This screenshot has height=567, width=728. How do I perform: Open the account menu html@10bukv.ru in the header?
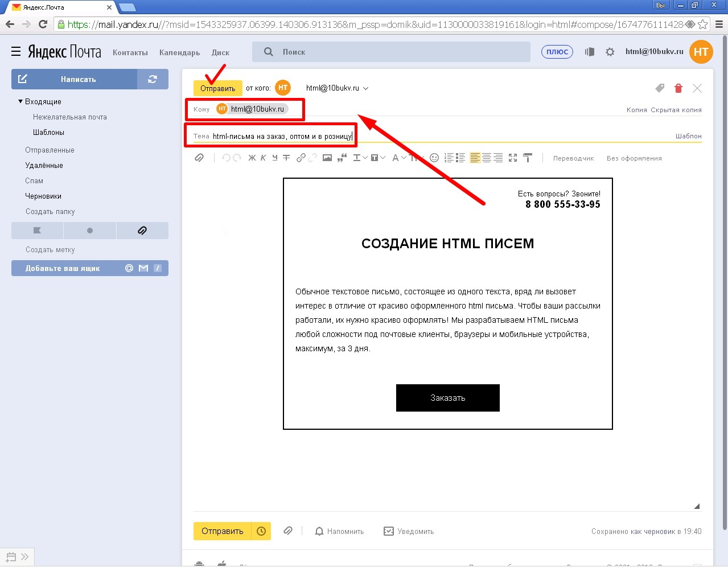point(654,51)
